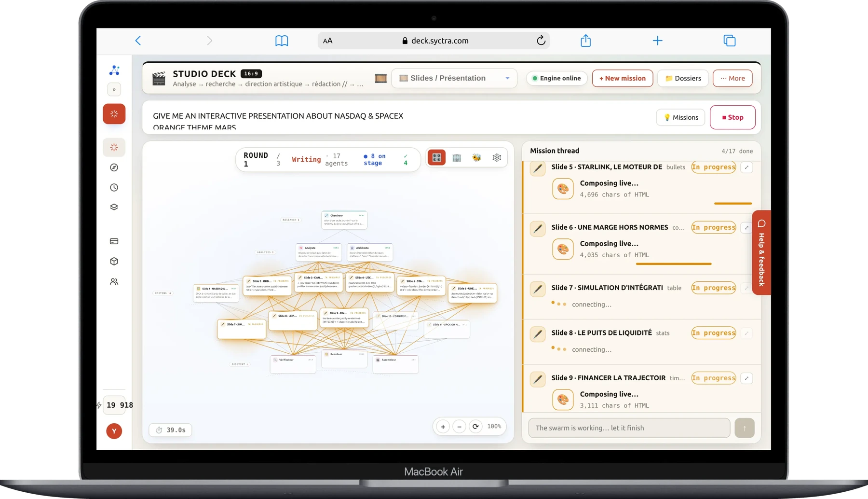Screen dimensions: 868x499
Task: Open the More menu
Action: coord(732,78)
